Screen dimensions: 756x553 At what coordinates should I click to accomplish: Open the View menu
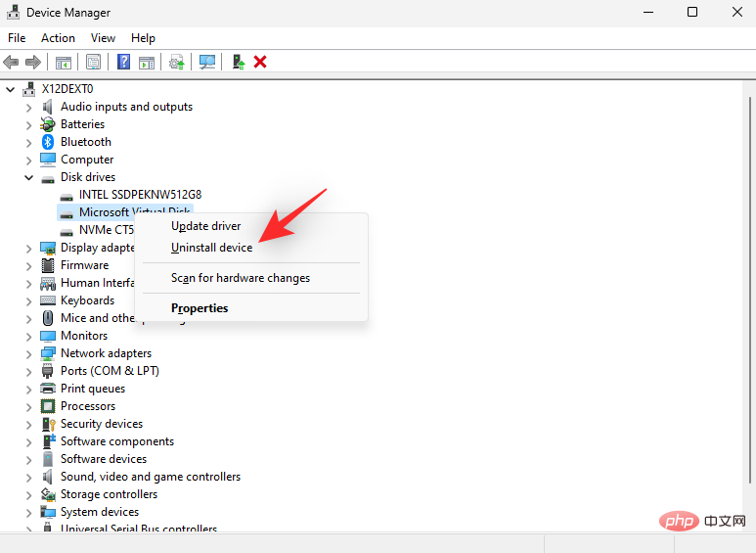click(x=103, y=38)
